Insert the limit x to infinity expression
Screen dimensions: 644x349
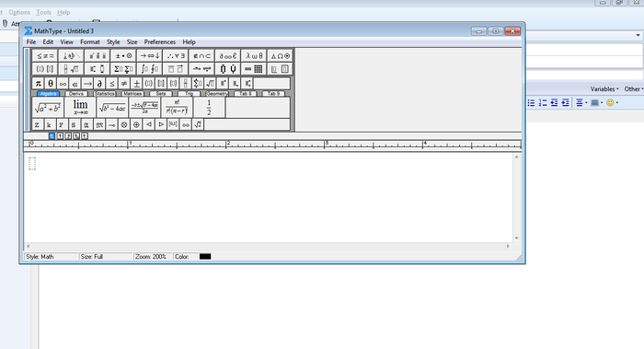[81, 108]
